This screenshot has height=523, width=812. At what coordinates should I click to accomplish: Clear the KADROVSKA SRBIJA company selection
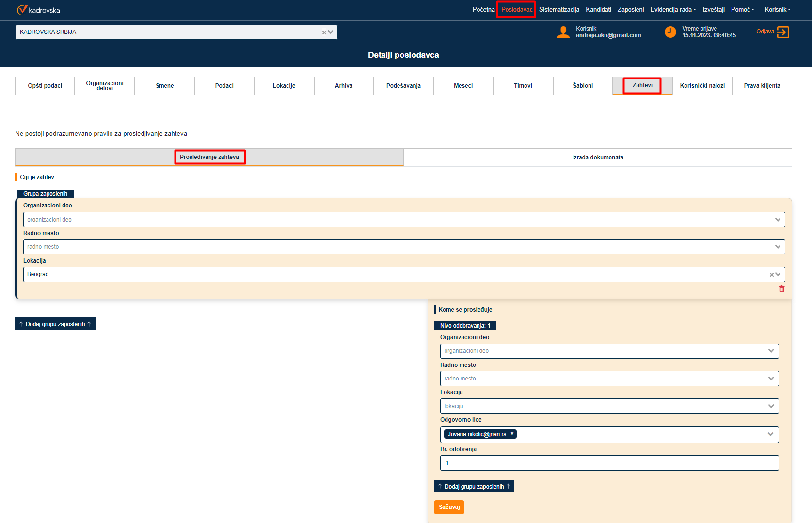click(x=324, y=32)
